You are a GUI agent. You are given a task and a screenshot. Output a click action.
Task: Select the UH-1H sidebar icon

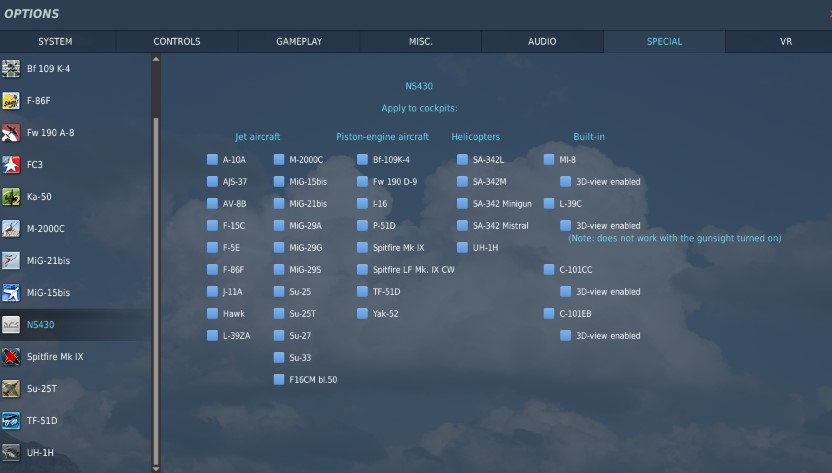(x=11, y=452)
